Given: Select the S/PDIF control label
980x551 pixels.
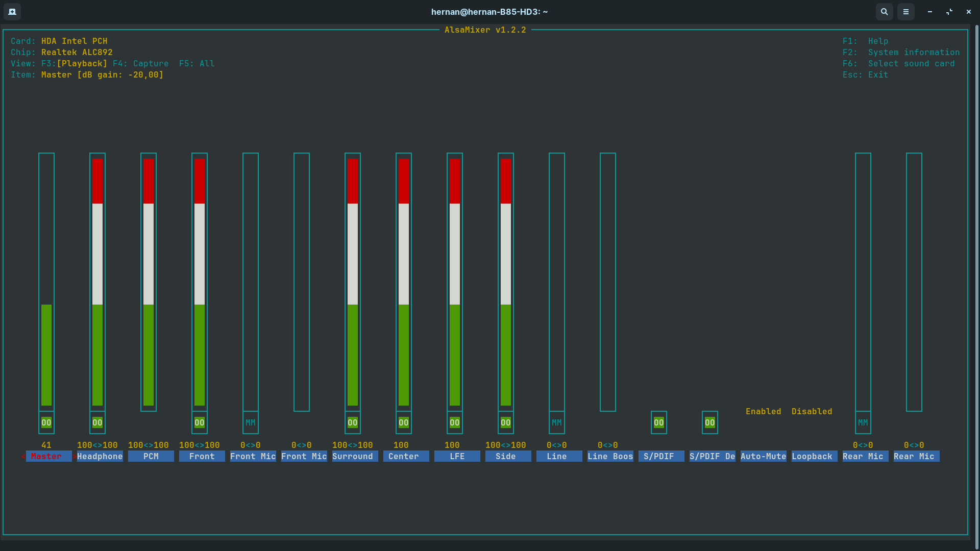Looking at the screenshot, I should coord(661,456).
